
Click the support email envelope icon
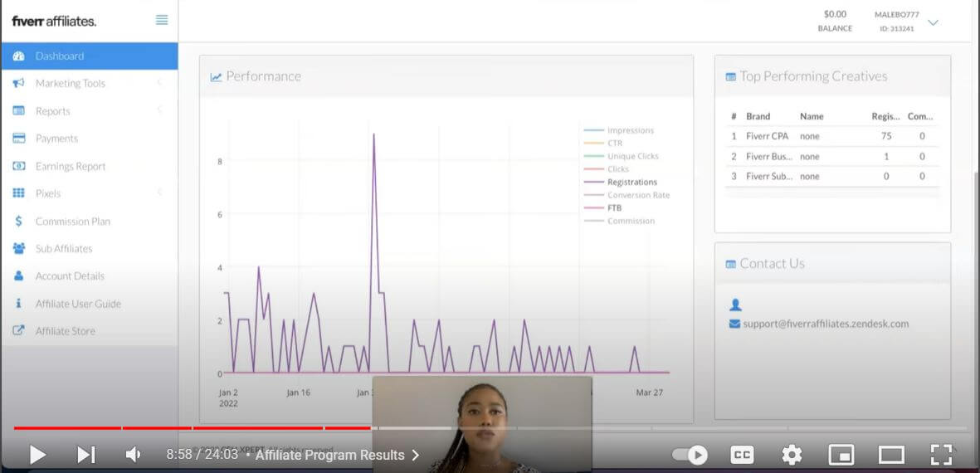tap(734, 324)
